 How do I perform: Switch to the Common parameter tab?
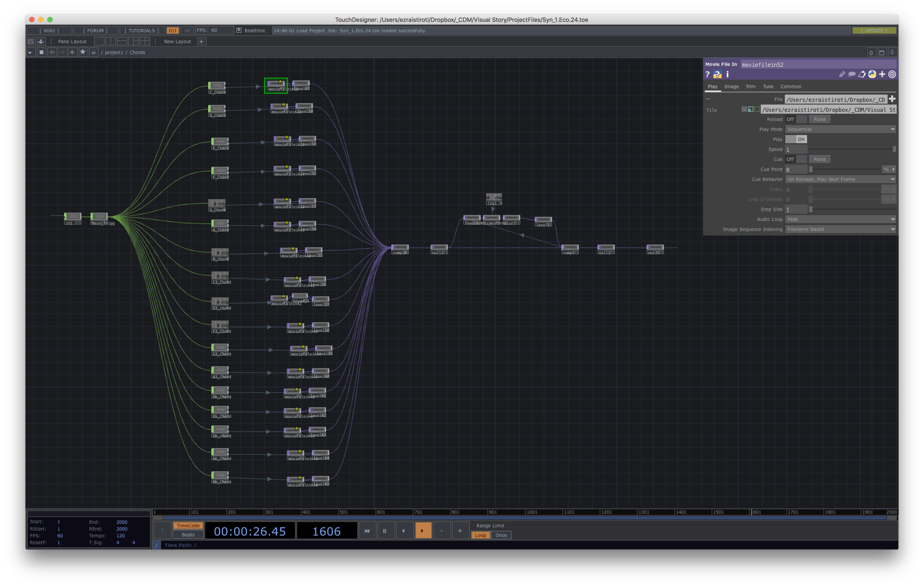791,87
